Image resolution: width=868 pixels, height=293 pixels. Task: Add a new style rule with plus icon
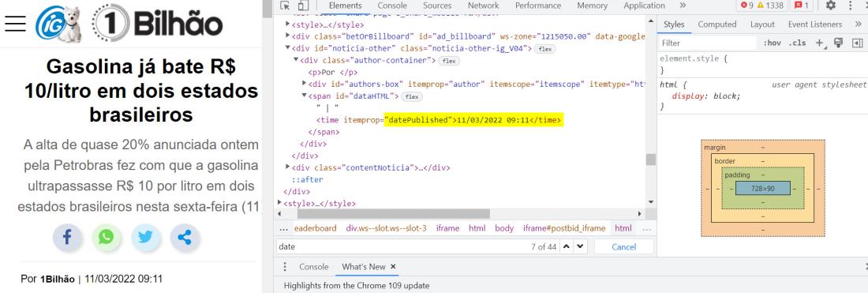click(820, 43)
